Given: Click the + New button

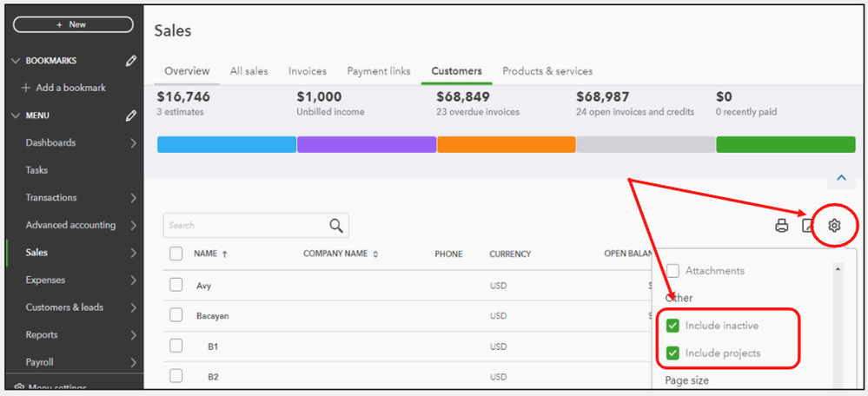Looking at the screenshot, I should click(72, 24).
